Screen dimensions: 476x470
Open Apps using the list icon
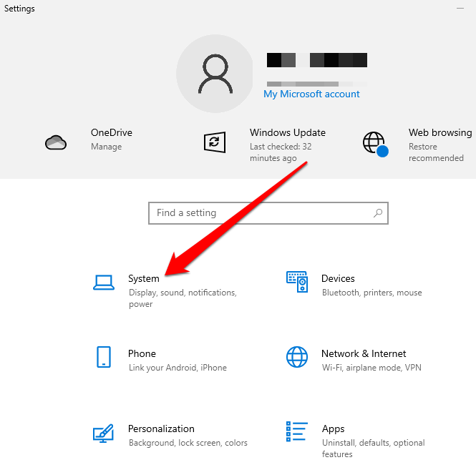(296, 432)
